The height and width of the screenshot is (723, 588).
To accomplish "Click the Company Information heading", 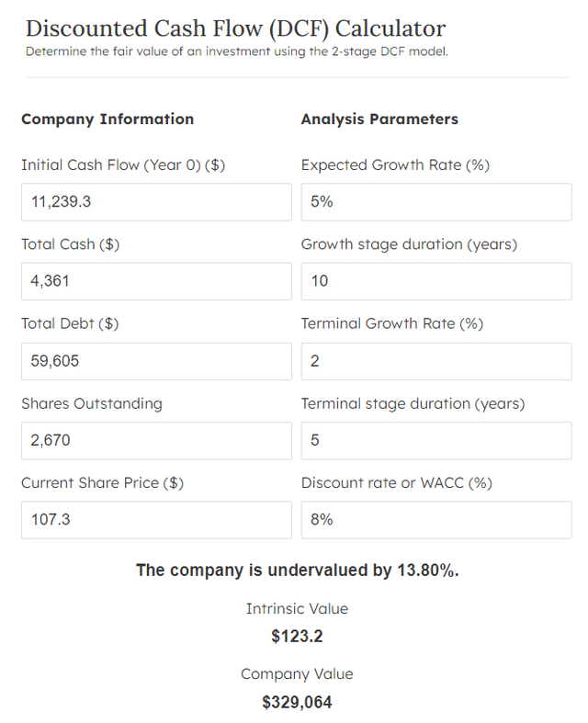I will tap(107, 119).
